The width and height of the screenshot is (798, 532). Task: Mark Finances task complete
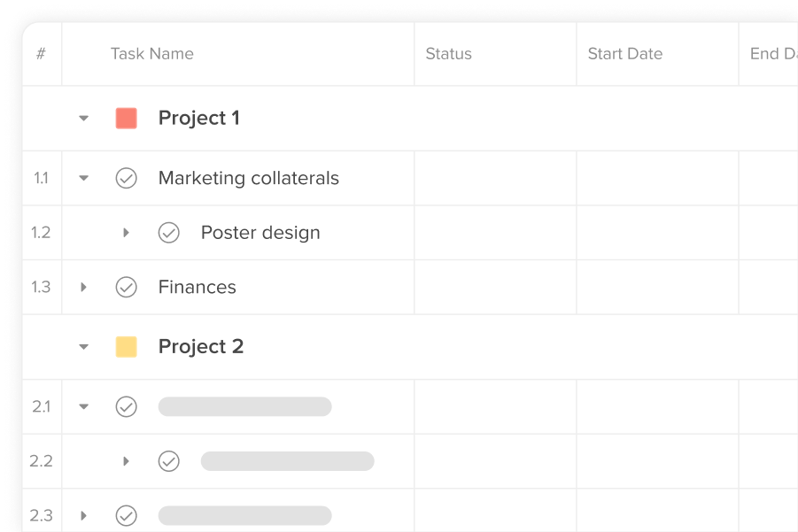pyautogui.click(x=127, y=287)
